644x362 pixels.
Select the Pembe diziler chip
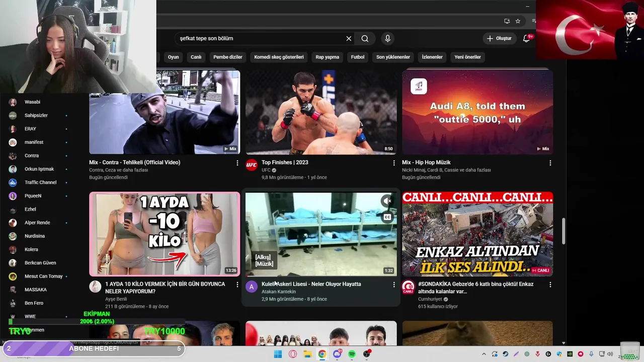[x=228, y=57]
